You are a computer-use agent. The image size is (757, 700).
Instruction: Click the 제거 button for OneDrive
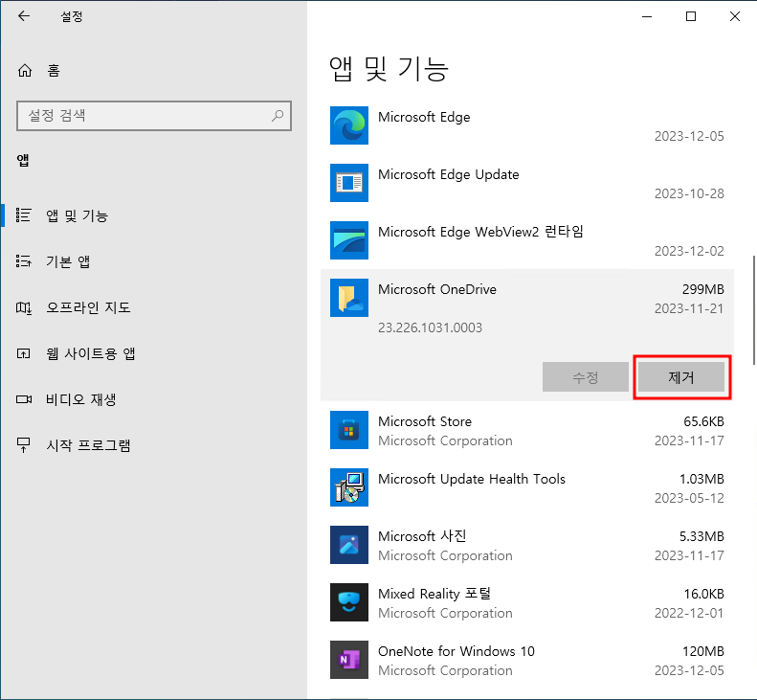(681, 377)
